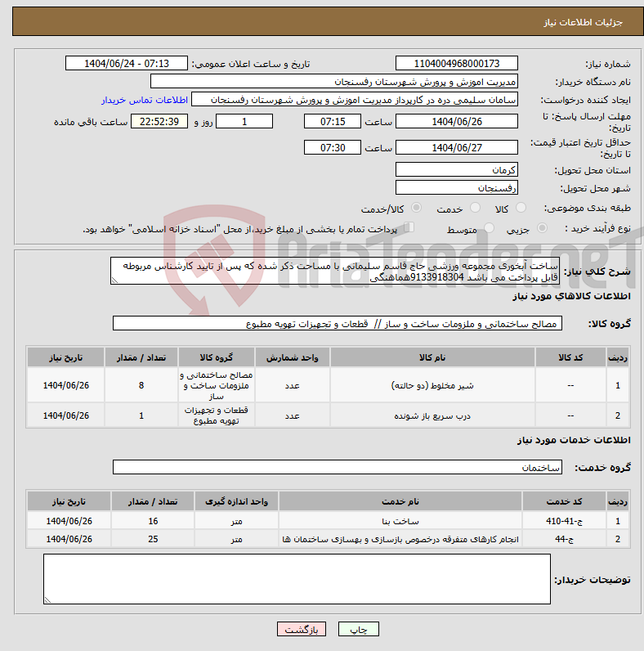Click the گروه خدمت field ساختمان
644x651 pixels.
[338, 468]
